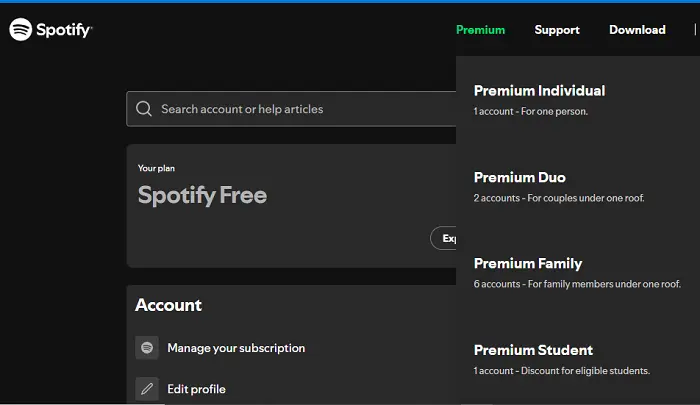Click the 1 account - For one person description

pyautogui.click(x=530, y=111)
